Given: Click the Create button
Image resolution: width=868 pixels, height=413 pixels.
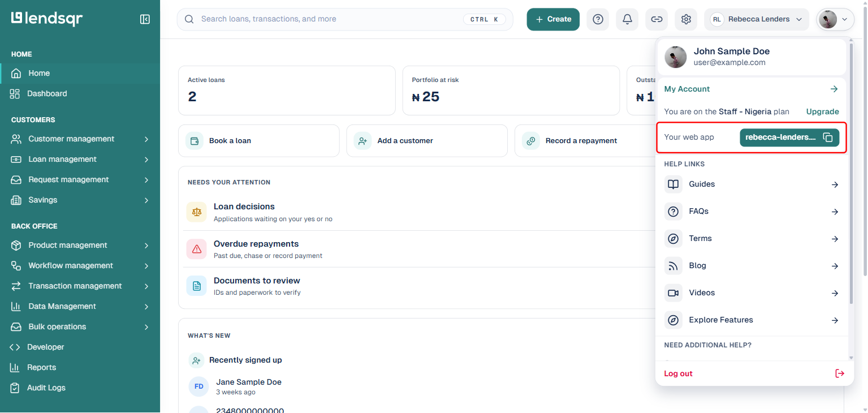Looking at the screenshot, I should tap(553, 19).
